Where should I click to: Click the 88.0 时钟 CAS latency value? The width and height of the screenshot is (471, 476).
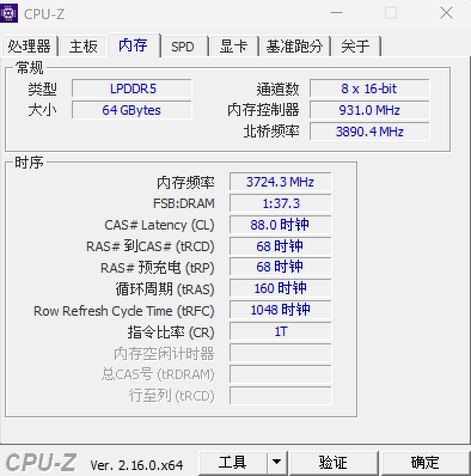(281, 225)
